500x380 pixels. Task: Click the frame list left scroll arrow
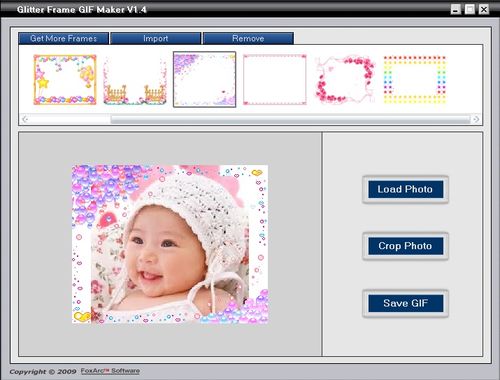[x=25, y=119]
